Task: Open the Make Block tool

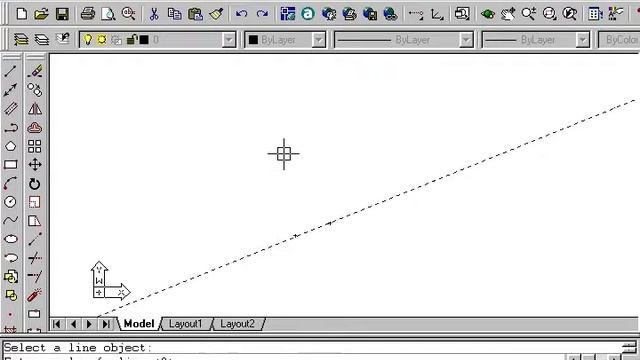Action: point(11,295)
